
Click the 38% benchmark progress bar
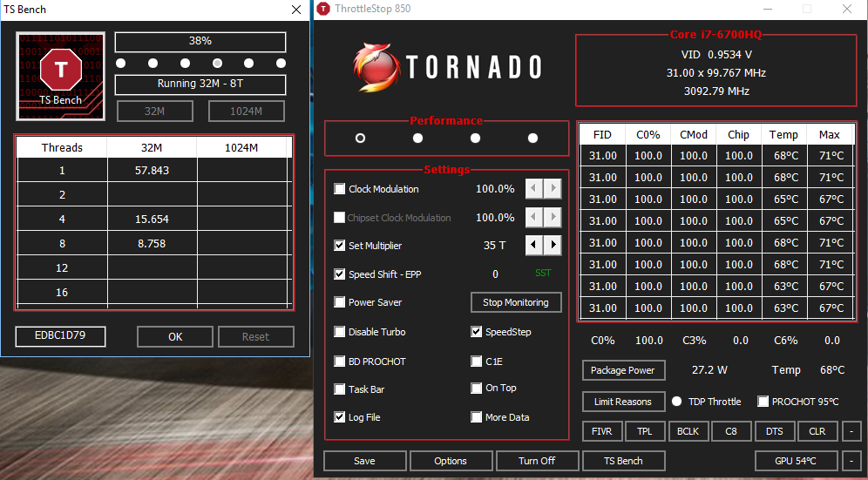200,42
